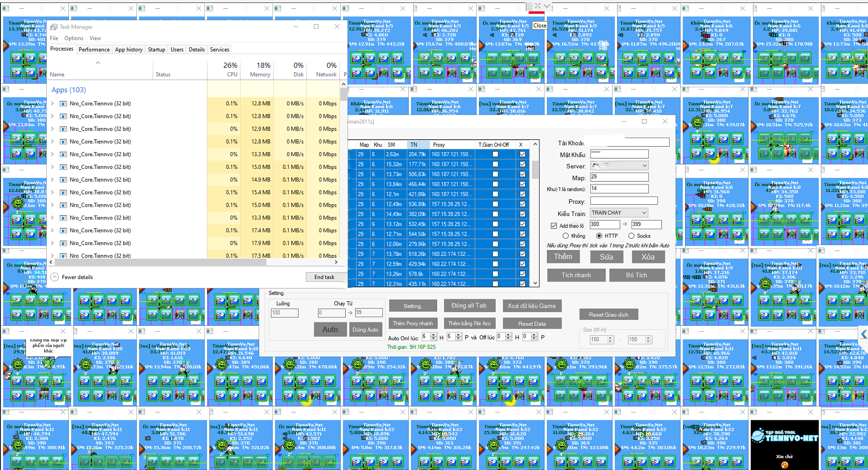The width and height of the screenshot is (868, 470).
Task: Click the blue side-panel arrow at right edge
Action: (x=864, y=334)
